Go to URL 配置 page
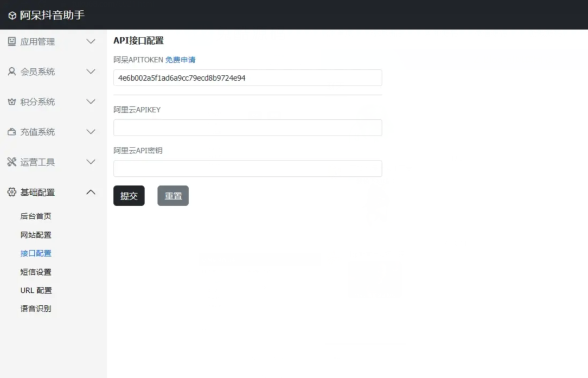This screenshot has height=378, width=588. [x=36, y=291]
